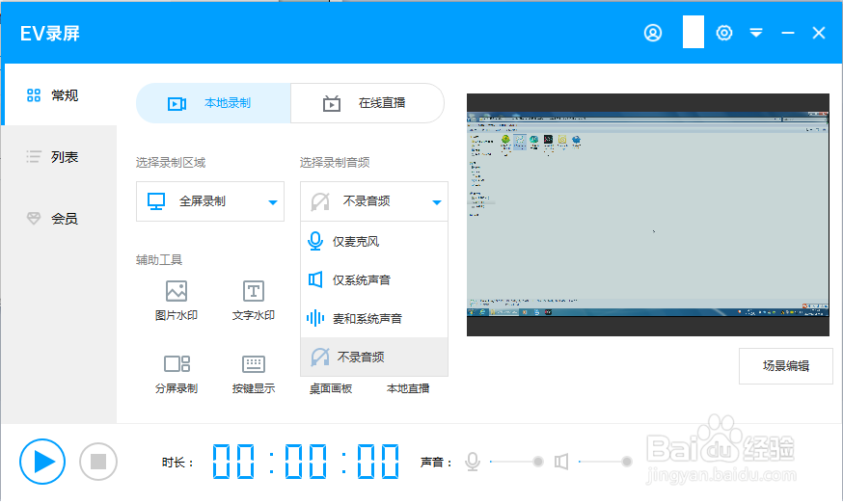Expand the 全屏录制 region dropdown
This screenshot has width=843, height=504.
coord(210,201)
